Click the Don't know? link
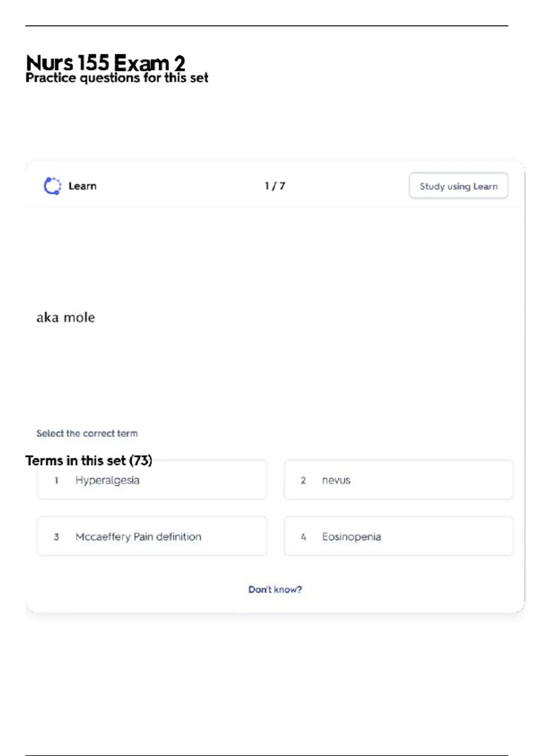534x756 pixels. 275,590
